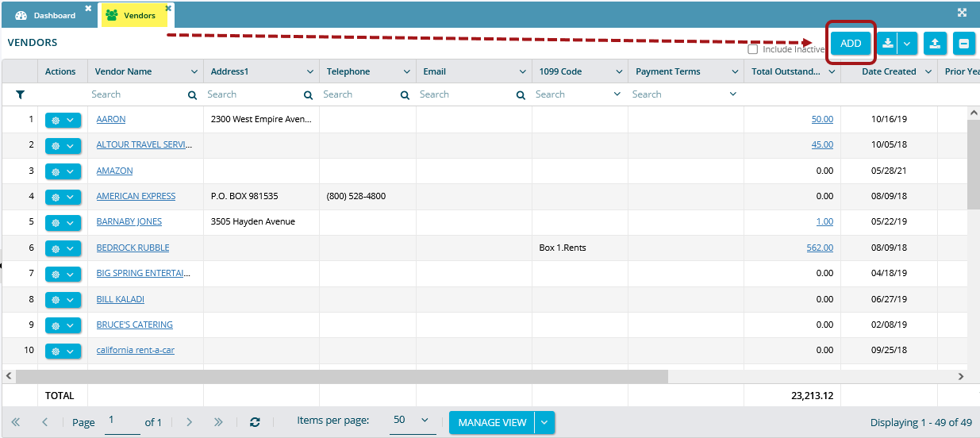Go to the previous page
The height and width of the screenshot is (438, 980).
coord(45,422)
